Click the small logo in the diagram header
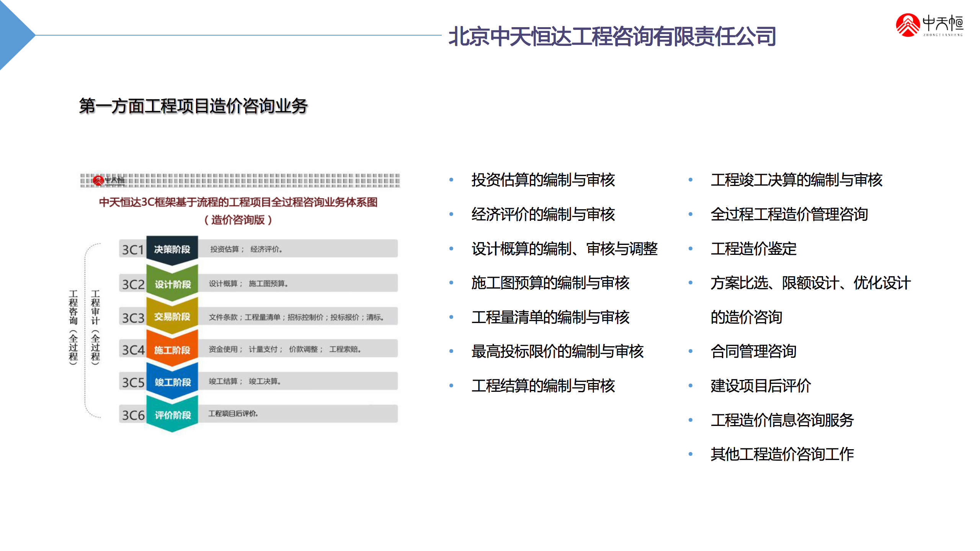980x551 pixels. coord(109,180)
